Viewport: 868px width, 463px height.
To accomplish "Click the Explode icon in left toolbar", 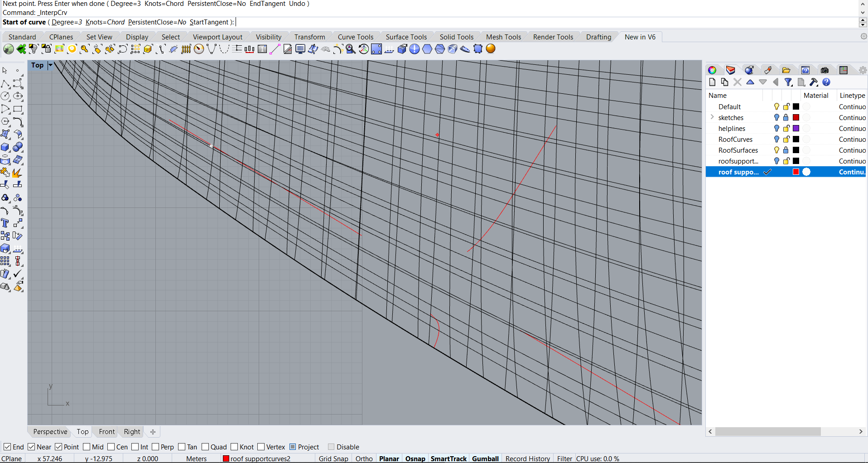I will coord(18,173).
